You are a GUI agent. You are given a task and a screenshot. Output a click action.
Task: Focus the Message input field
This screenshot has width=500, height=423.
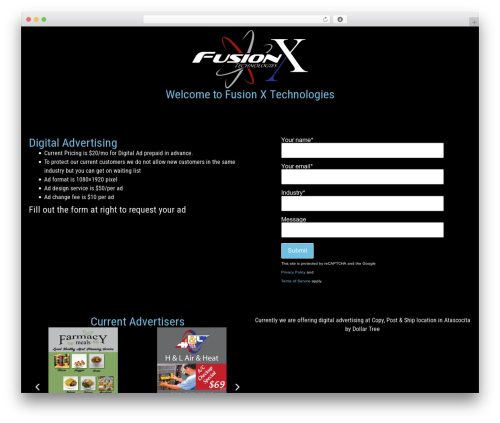pyautogui.click(x=362, y=230)
